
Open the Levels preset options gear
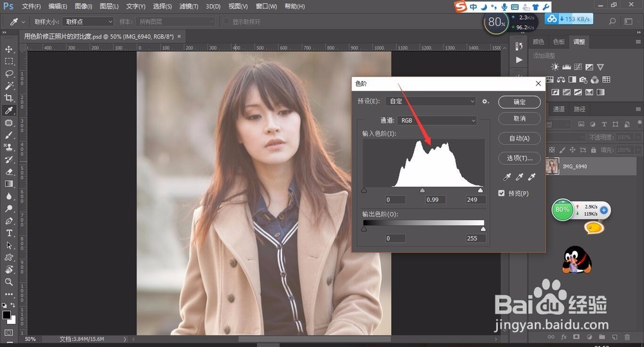(x=486, y=102)
